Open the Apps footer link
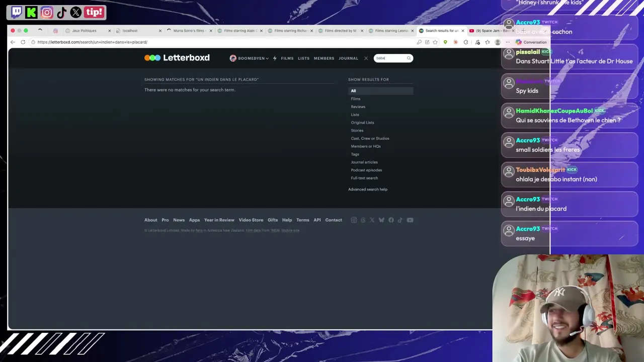This screenshot has width=644, height=362. point(195,220)
